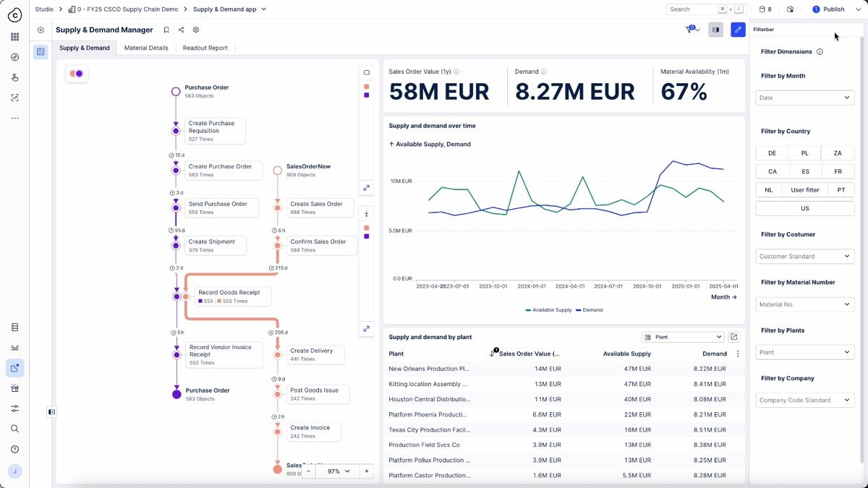Screen dimensions: 868x488
Task: Toggle the DE country filter
Action: tap(772, 153)
